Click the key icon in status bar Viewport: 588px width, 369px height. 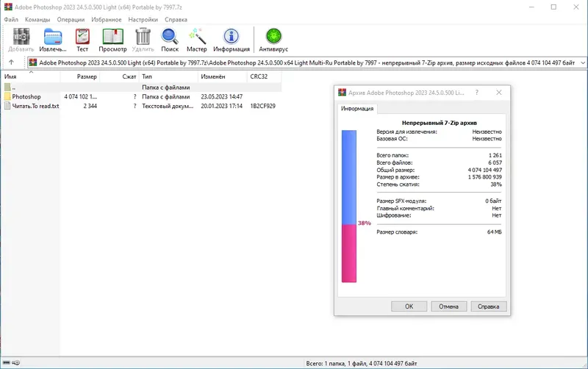15,362
